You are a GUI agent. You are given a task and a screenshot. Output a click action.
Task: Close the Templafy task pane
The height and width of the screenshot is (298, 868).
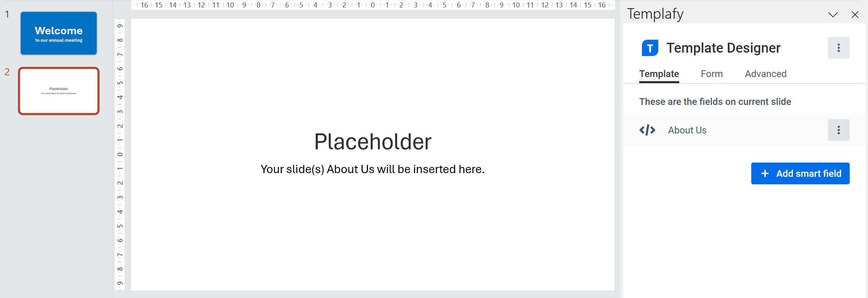tap(855, 15)
